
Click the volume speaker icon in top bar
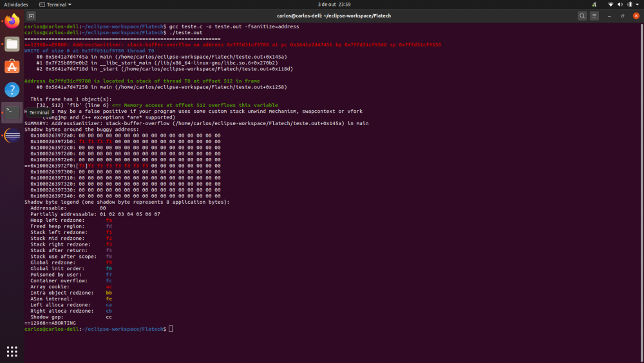coord(620,5)
